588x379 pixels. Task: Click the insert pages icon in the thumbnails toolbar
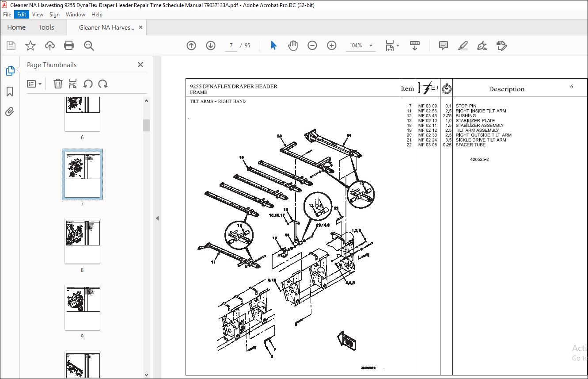(x=73, y=84)
